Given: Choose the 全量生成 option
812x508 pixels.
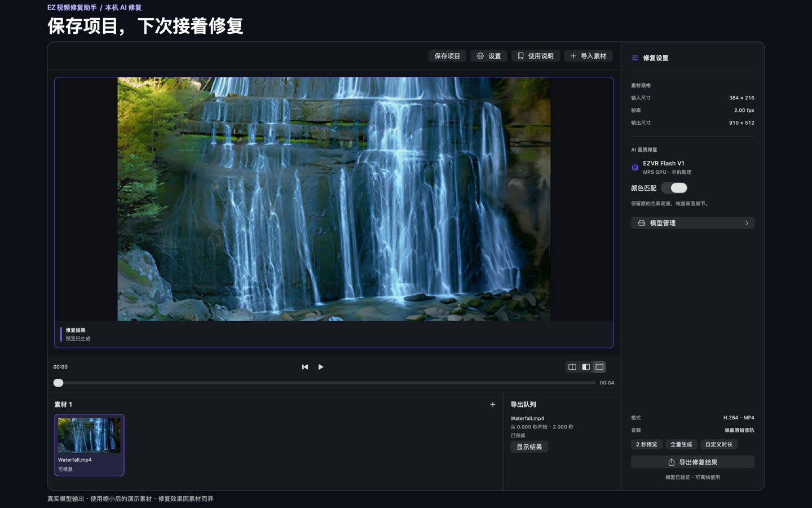Looking at the screenshot, I should pyautogui.click(x=681, y=445).
